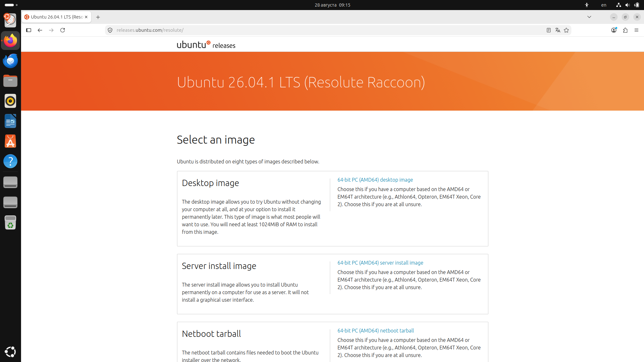Open the second mounted drive in dock
This screenshot has width=644, height=362.
click(10, 203)
